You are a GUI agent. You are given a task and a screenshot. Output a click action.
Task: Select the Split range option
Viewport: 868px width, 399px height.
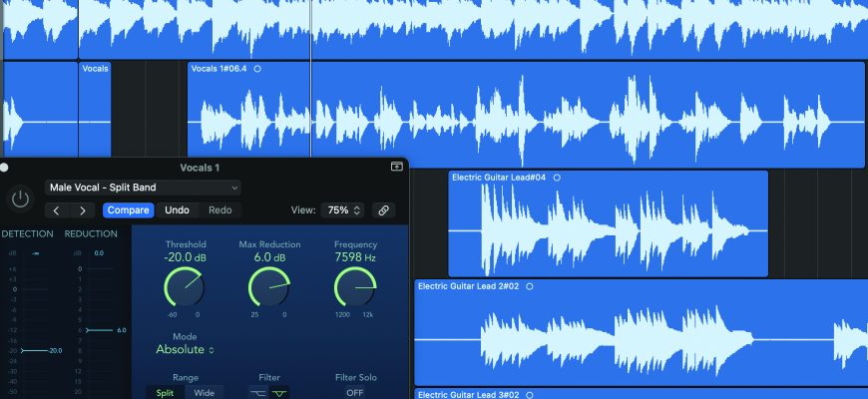point(165,393)
